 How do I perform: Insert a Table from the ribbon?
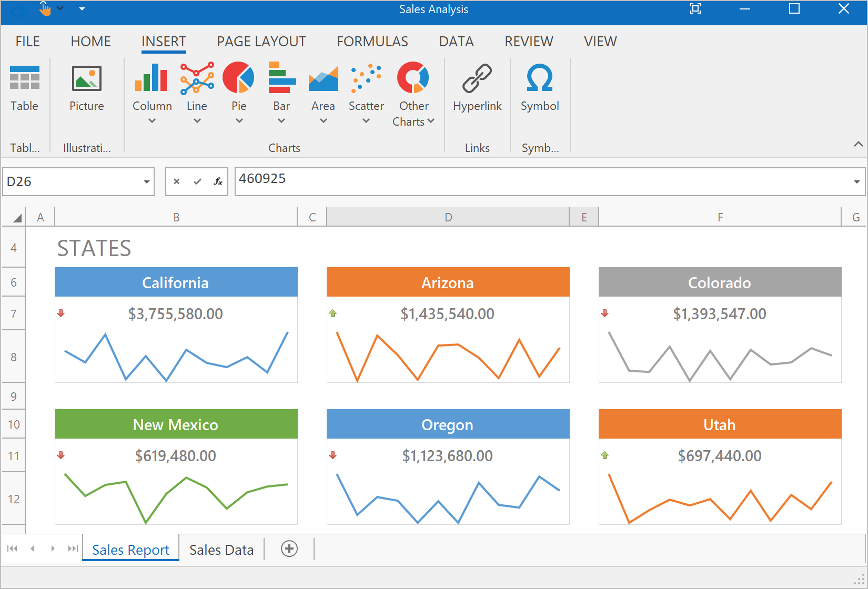coord(25,87)
